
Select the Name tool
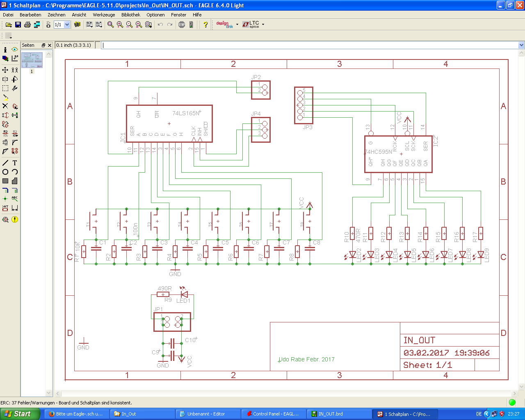pos(5,133)
